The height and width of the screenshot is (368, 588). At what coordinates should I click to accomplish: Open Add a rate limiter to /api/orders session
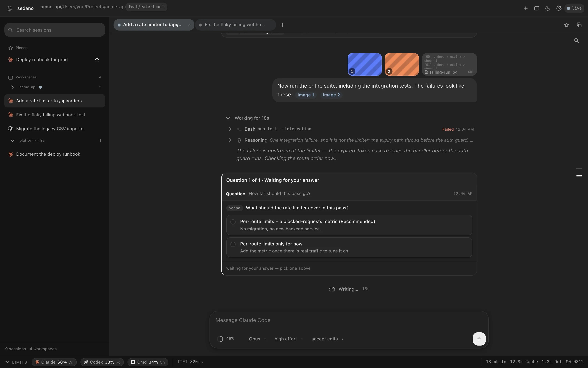(55, 101)
